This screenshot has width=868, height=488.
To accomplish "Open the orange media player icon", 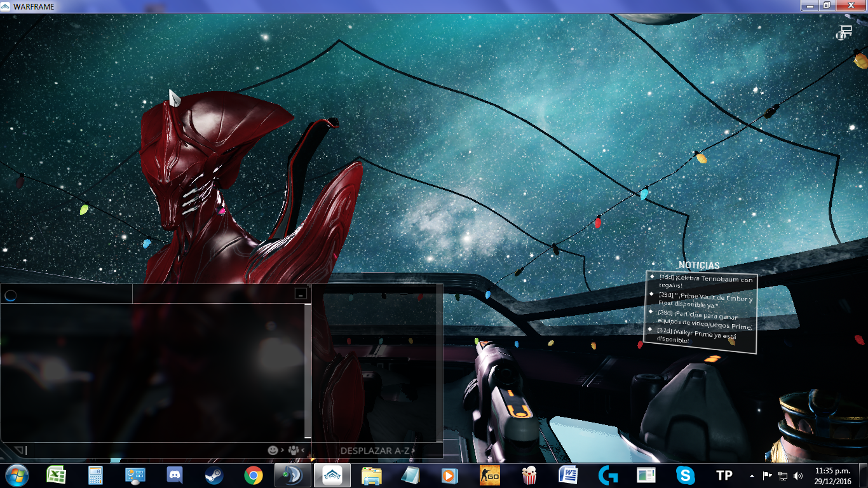I will [450, 475].
